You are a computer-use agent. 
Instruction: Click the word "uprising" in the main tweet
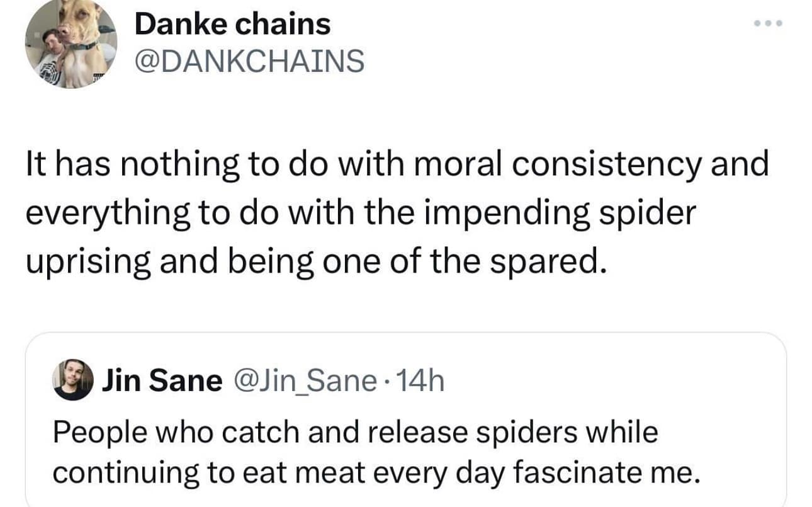click(x=87, y=261)
